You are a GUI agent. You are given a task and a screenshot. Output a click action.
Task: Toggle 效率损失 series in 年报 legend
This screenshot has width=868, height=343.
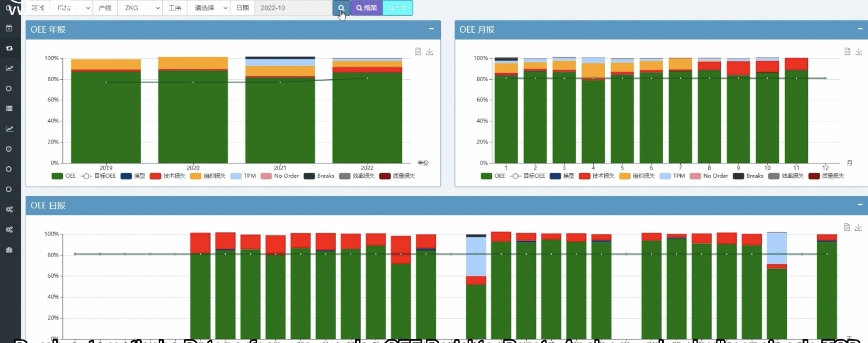357,176
